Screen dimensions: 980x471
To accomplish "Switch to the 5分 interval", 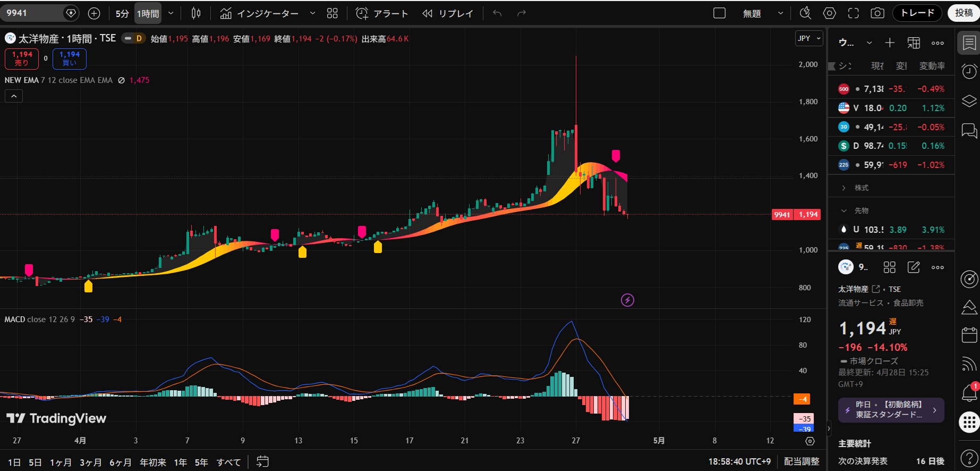I will pos(122,13).
